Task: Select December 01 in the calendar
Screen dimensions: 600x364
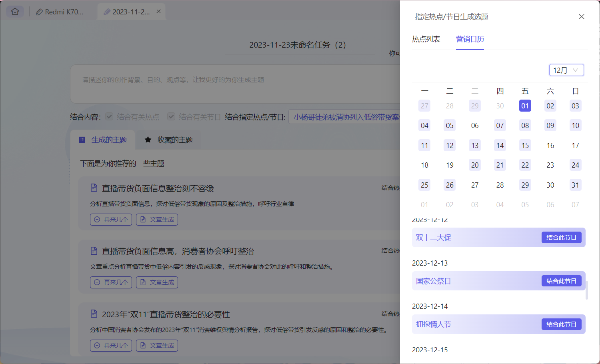Action: point(525,106)
